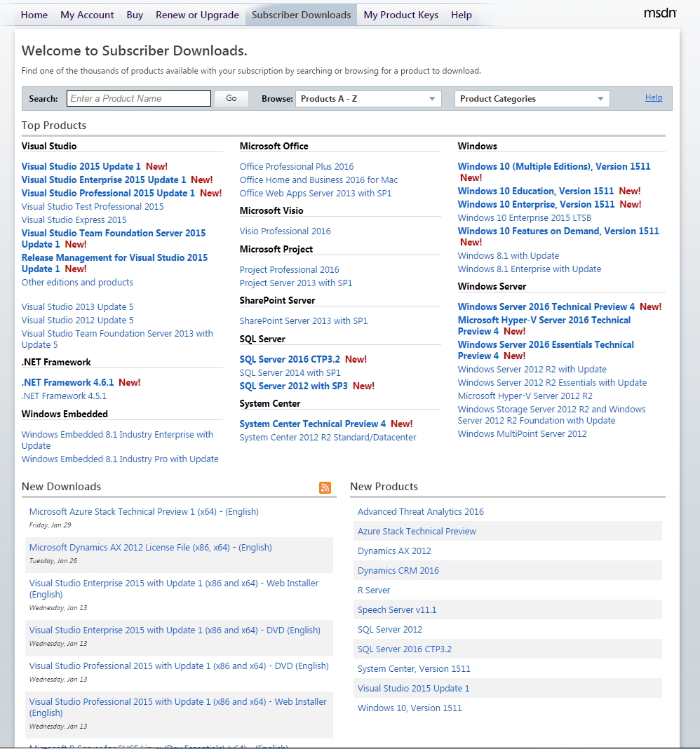This screenshot has width=700, height=749.
Task: Open Windows Embedded 8.1 Industry Pro with Update
Action: (x=120, y=459)
